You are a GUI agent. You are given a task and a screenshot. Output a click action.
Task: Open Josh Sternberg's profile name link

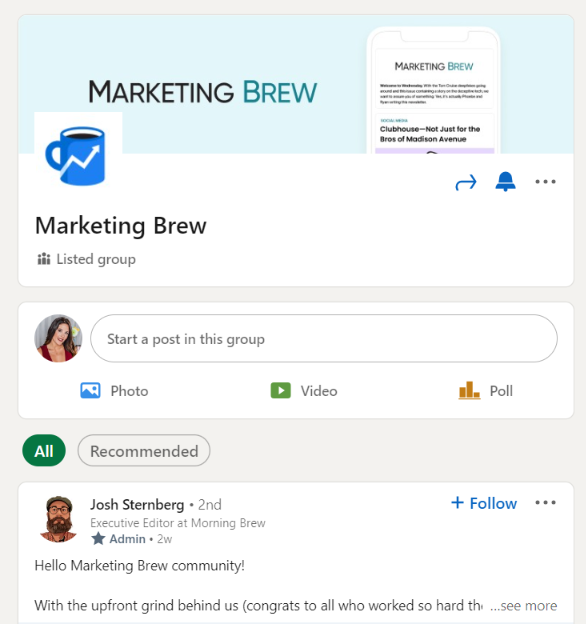click(x=137, y=505)
